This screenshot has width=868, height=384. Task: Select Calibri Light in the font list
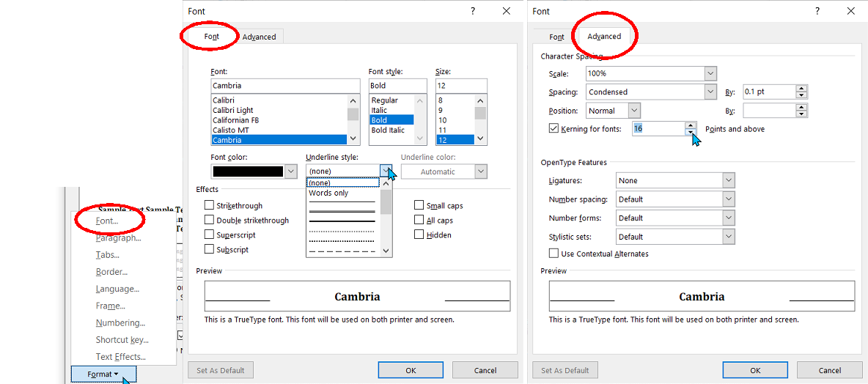click(279, 110)
